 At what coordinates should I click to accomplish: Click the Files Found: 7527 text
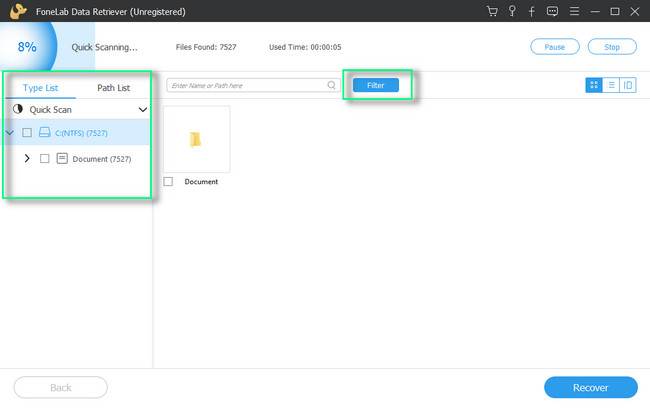206,47
